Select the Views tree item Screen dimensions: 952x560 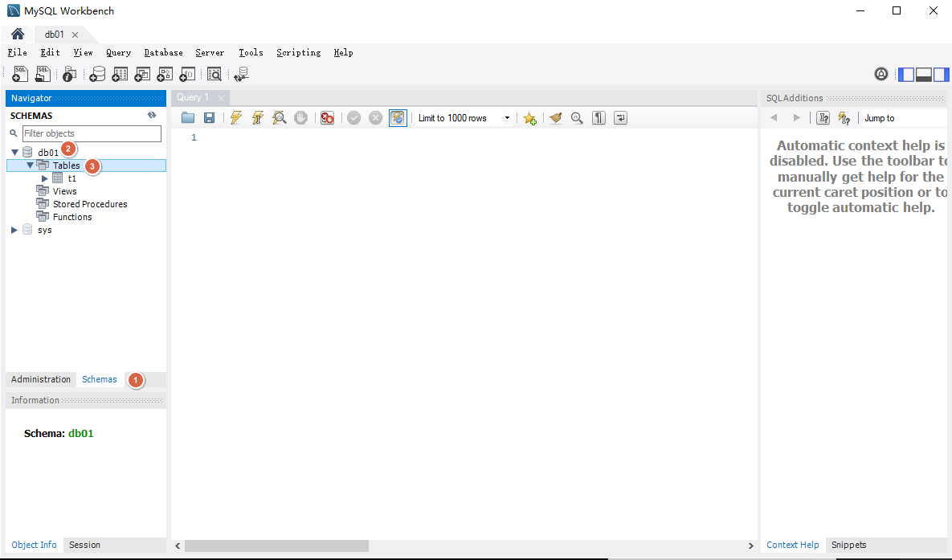pyautogui.click(x=64, y=191)
